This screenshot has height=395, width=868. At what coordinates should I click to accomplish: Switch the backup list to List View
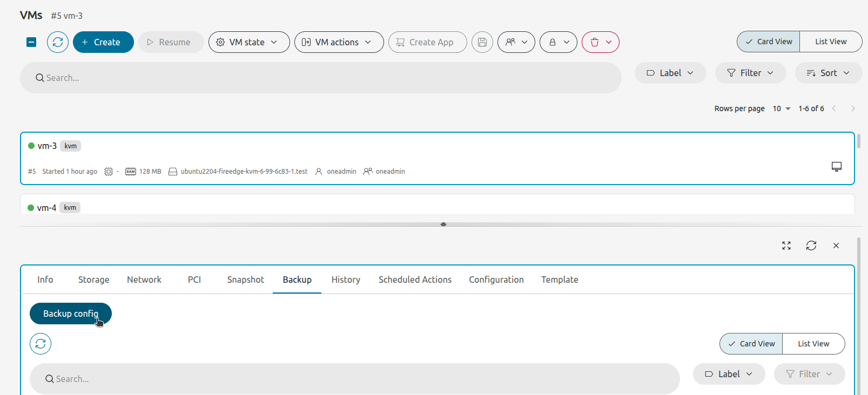coord(813,344)
